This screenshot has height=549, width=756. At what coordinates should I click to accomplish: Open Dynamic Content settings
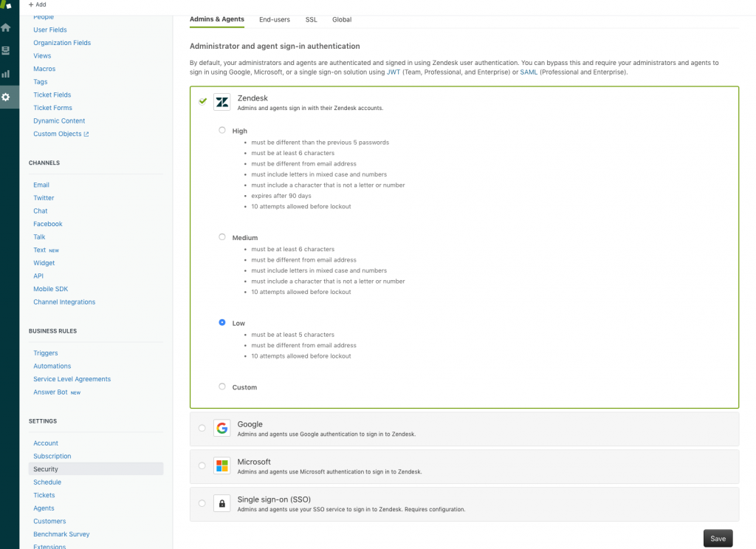[x=59, y=121]
